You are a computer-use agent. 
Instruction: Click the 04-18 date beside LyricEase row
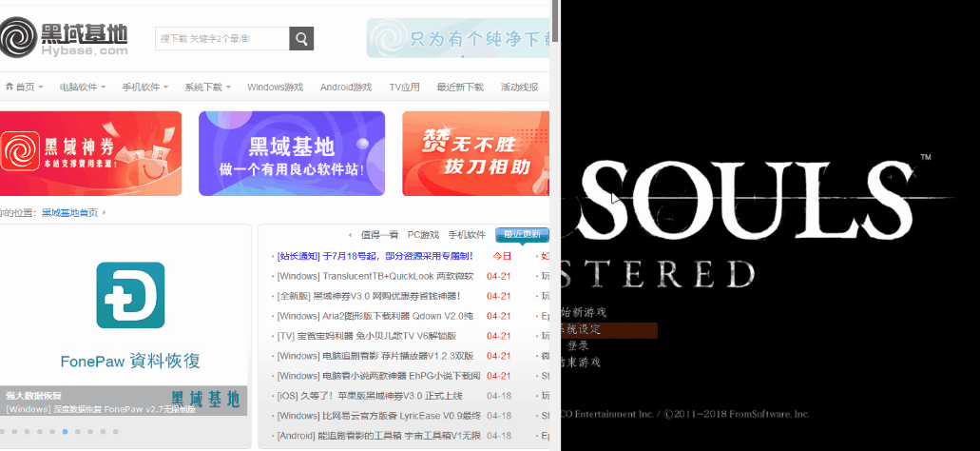[499, 416]
